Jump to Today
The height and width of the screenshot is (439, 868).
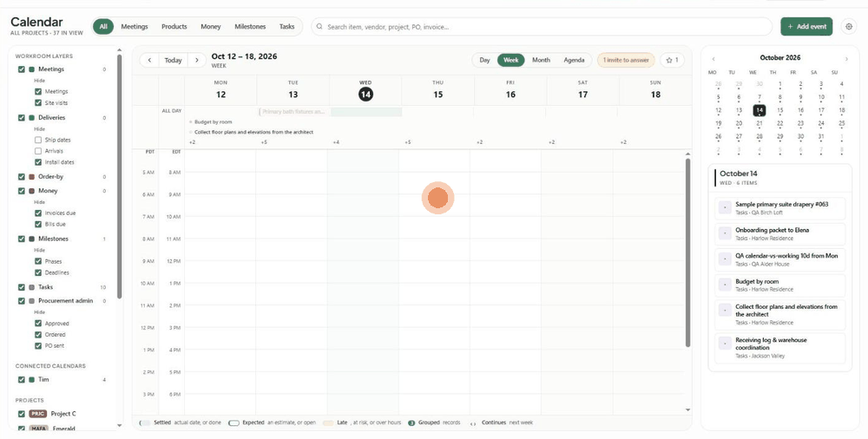(x=174, y=61)
